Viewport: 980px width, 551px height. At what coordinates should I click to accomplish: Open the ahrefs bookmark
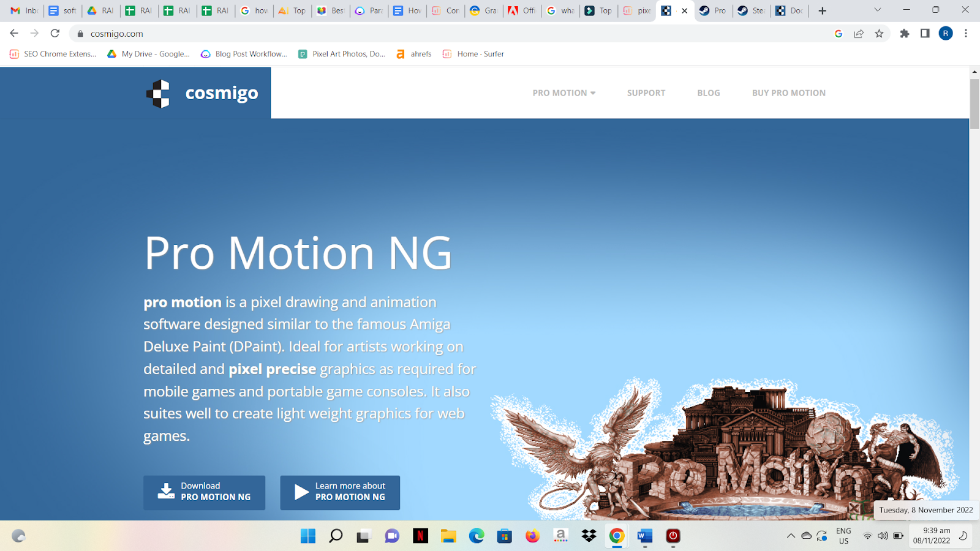pos(413,54)
